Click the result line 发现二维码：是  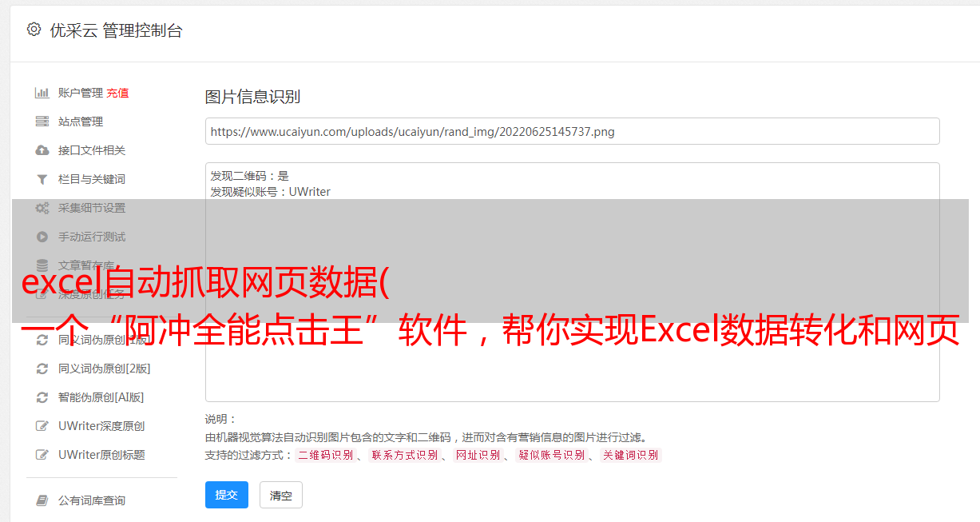point(250,176)
